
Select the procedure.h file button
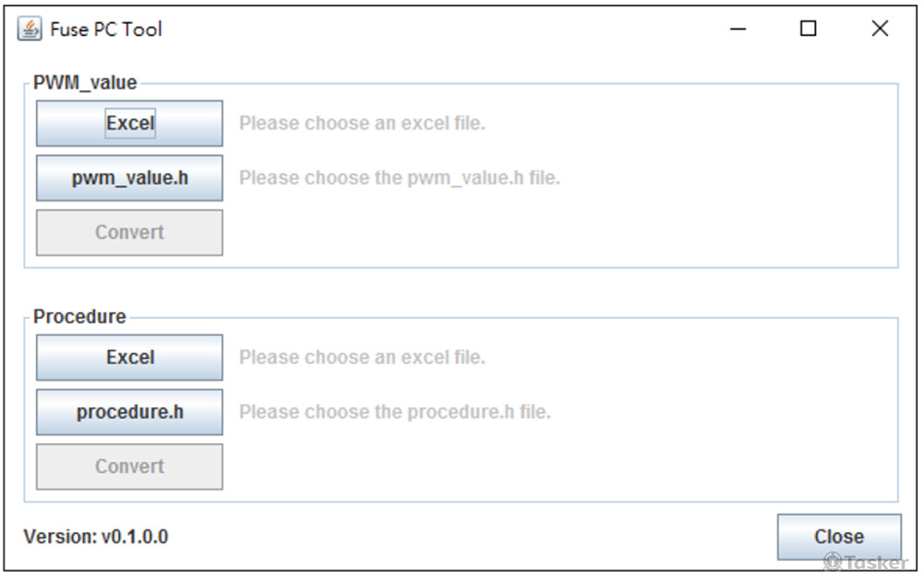pyautogui.click(x=129, y=412)
